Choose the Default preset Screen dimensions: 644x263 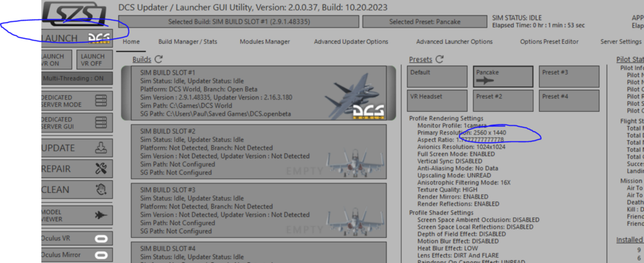coord(437,77)
